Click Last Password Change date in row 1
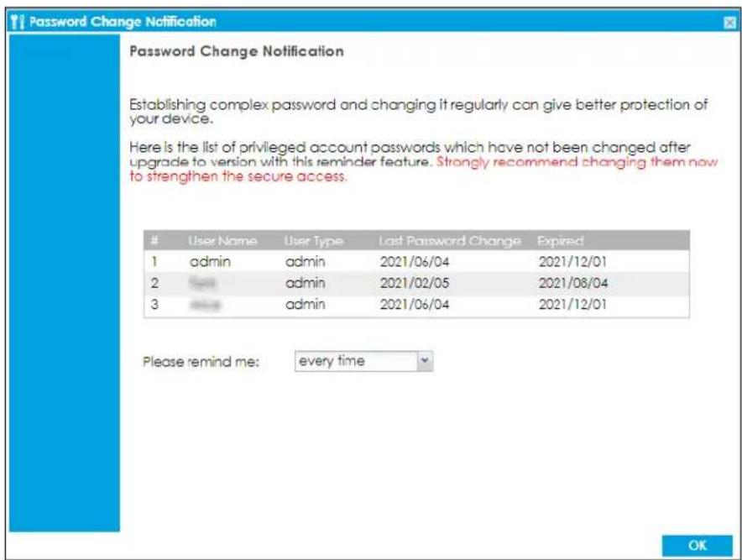 (x=415, y=261)
